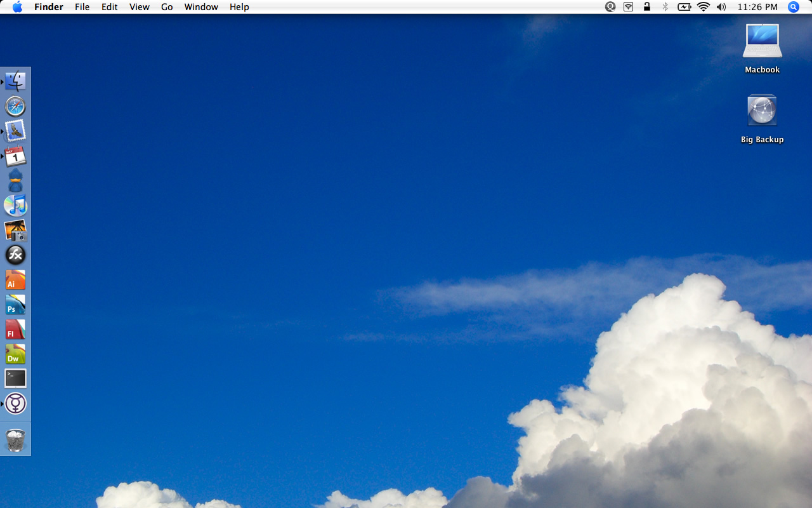This screenshot has height=508, width=812.
Task: Launch Safari from the Dock
Action: point(15,107)
